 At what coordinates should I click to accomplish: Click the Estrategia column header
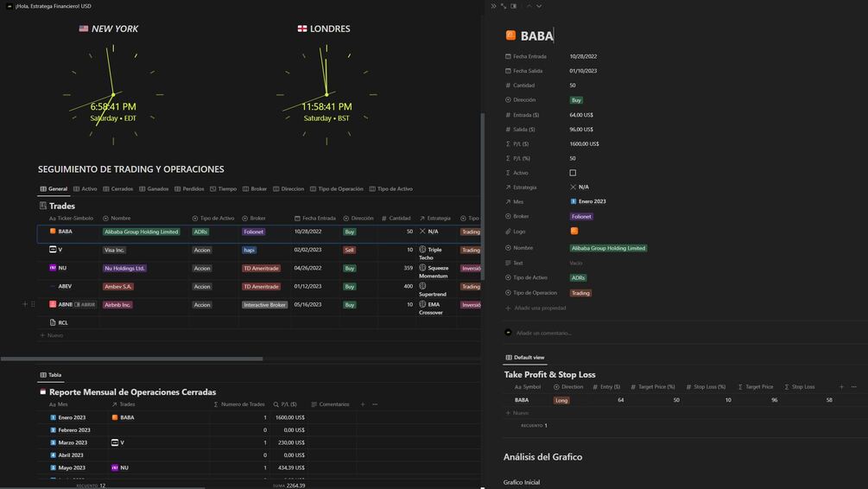pos(435,219)
